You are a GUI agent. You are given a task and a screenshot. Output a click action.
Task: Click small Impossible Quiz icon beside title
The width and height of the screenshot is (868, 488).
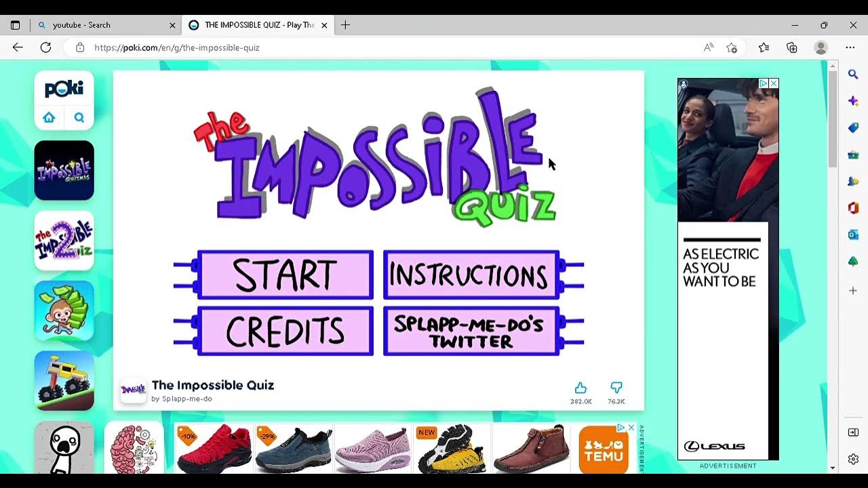click(133, 390)
